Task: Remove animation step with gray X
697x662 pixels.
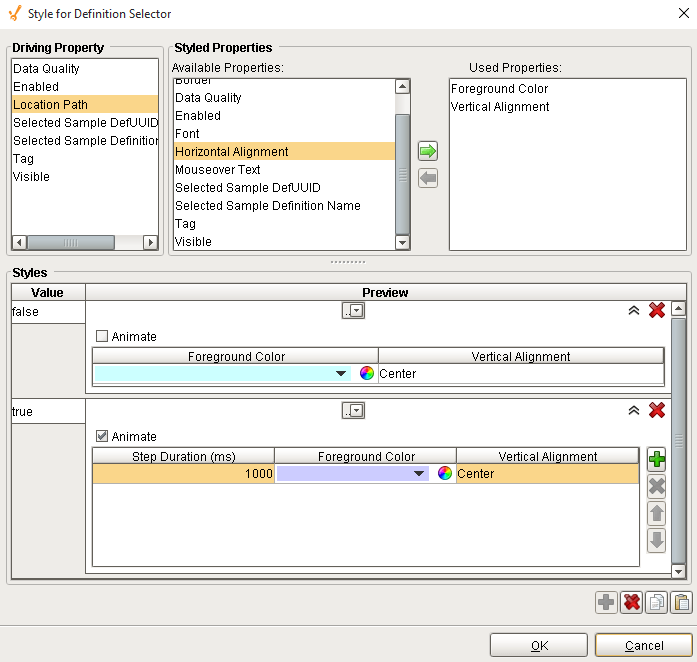Action: (657, 486)
